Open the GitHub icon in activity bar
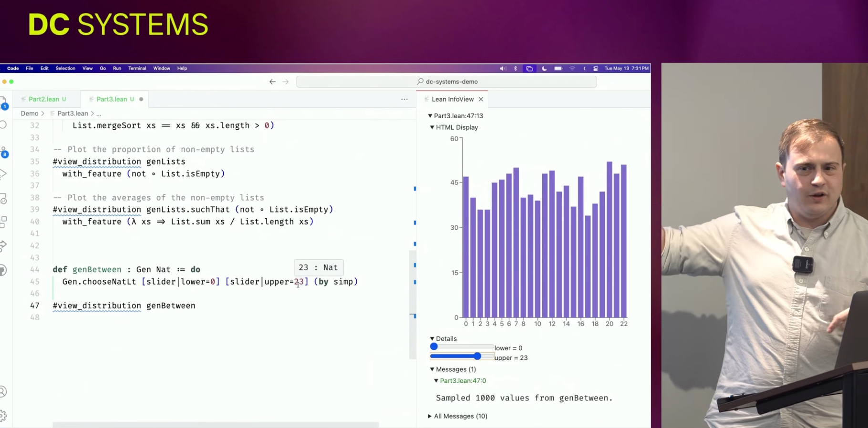This screenshot has width=868, height=428. coord(3,270)
